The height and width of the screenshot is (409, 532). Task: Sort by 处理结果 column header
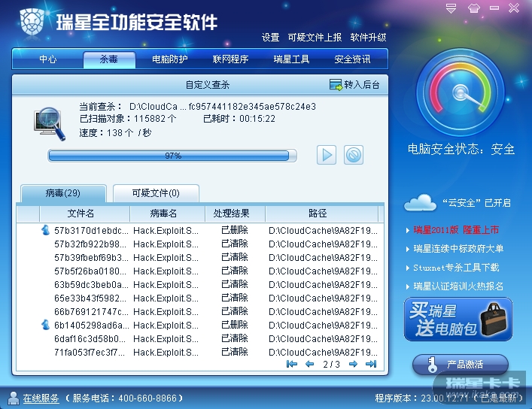[235, 214]
